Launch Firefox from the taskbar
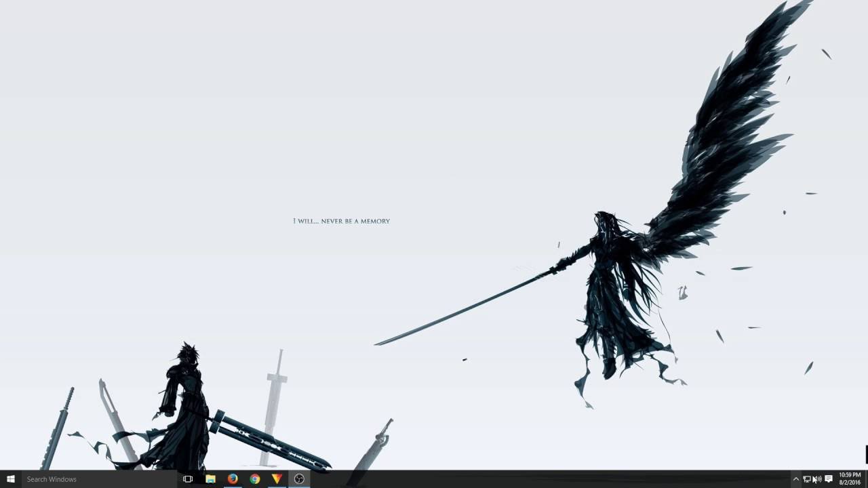868x488 pixels. 233,479
